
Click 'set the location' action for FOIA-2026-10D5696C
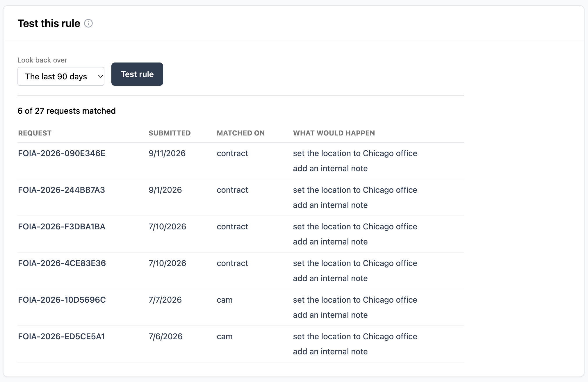(x=355, y=300)
